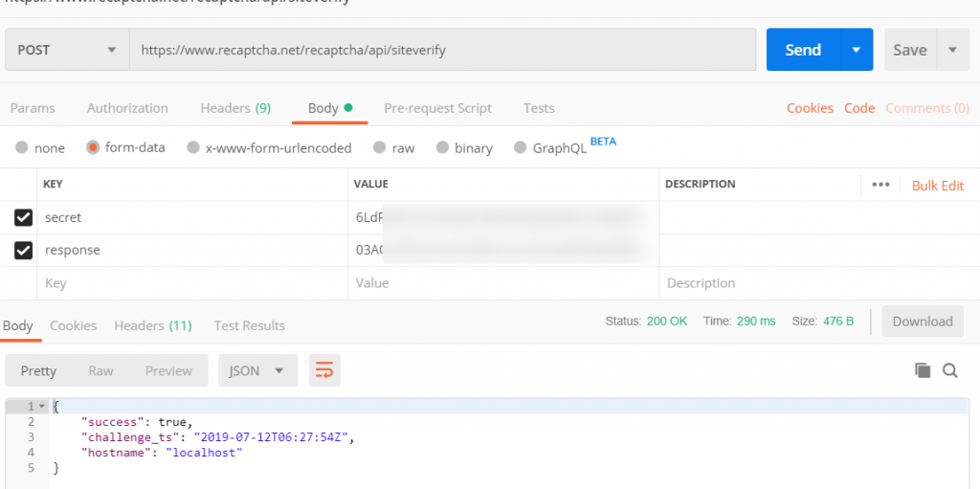Choose x-www-form-urlencoded body option
The image size is (980, 489).
(x=193, y=148)
